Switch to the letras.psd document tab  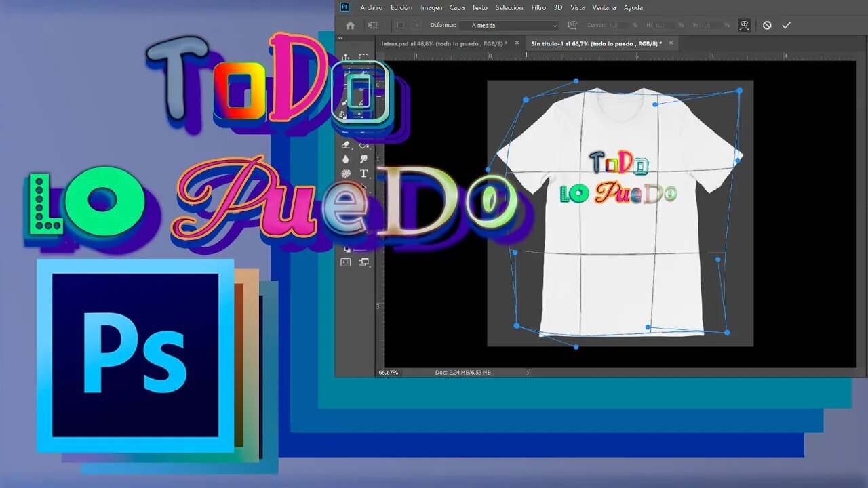[445, 43]
